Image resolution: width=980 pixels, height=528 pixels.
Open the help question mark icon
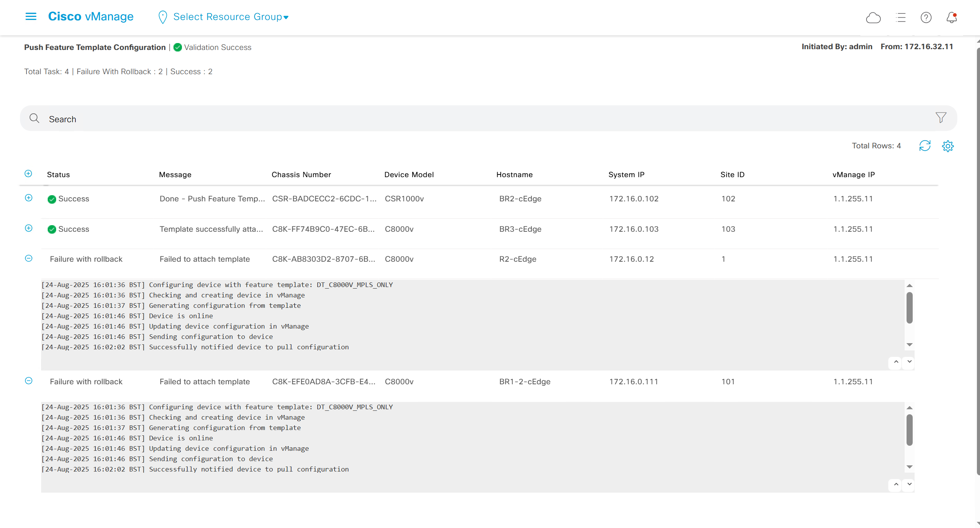tap(926, 18)
